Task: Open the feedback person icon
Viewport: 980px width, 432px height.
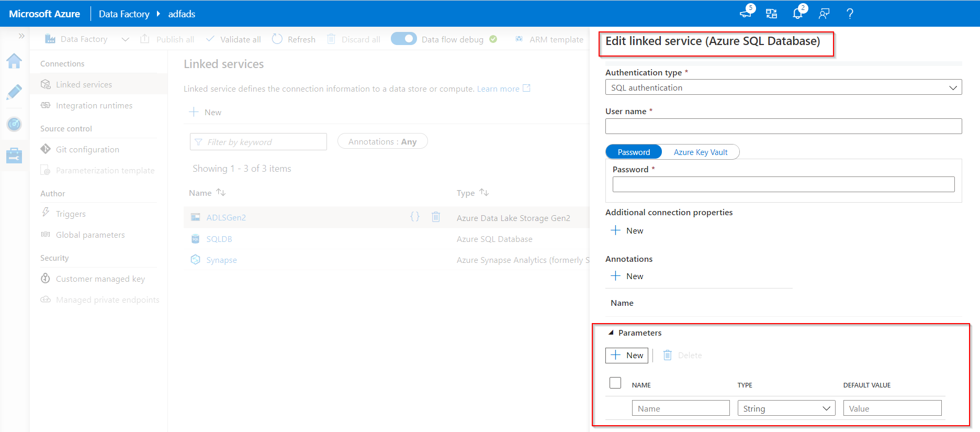Action: [824, 14]
